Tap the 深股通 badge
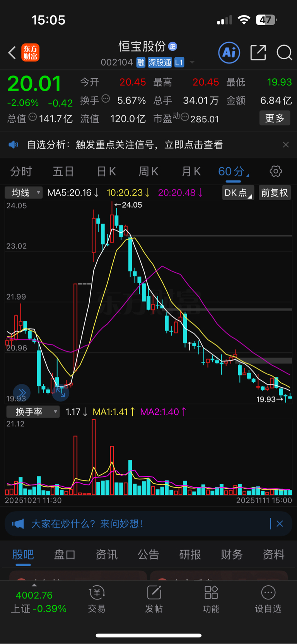The image size is (297, 644). click(160, 62)
